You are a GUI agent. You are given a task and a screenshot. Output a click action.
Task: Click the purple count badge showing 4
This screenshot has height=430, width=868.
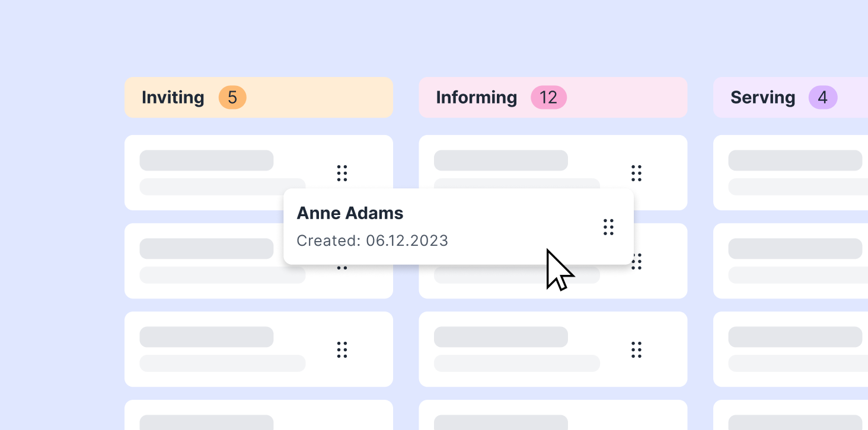click(822, 98)
